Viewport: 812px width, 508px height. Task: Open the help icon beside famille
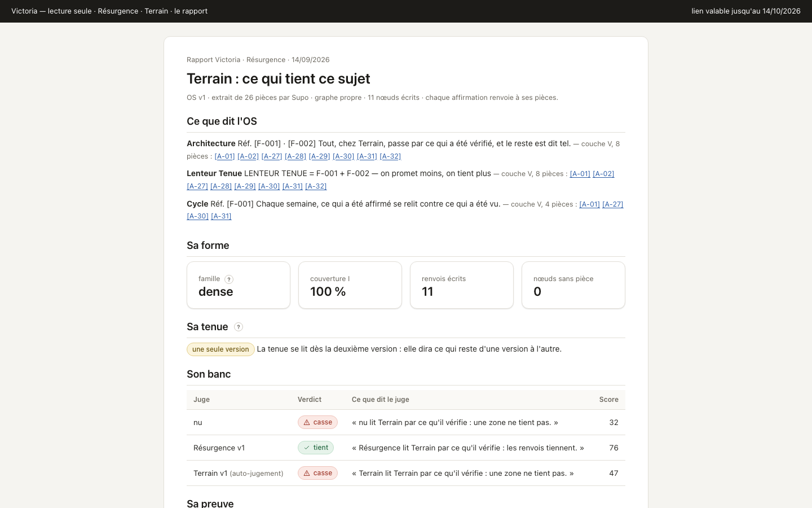pos(229,279)
